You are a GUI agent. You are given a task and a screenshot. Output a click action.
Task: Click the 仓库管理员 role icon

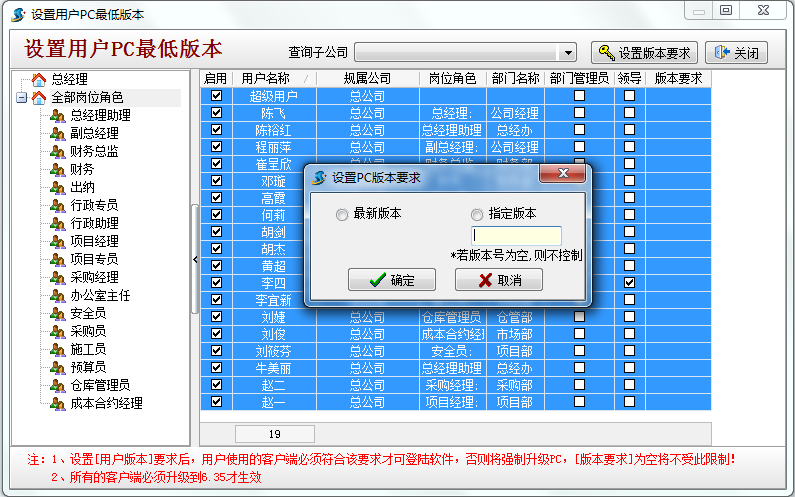57,385
